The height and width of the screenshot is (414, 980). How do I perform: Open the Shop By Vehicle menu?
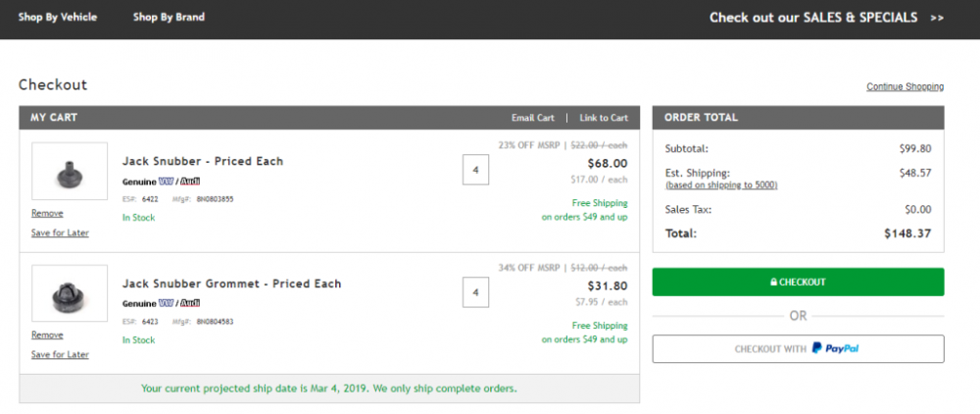click(58, 17)
